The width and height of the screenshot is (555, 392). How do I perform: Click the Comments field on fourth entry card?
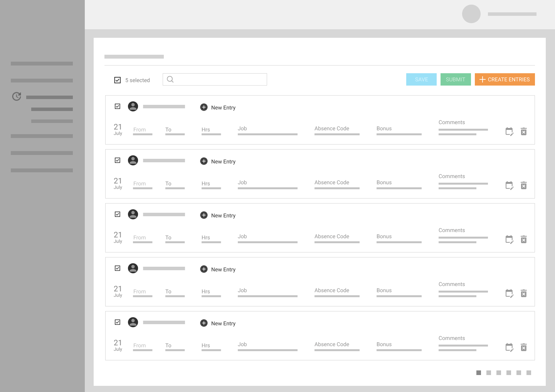(463, 289)
